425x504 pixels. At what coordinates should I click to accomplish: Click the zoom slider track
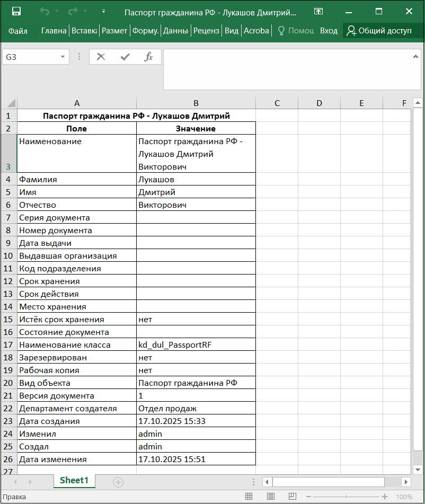(346, 497)
